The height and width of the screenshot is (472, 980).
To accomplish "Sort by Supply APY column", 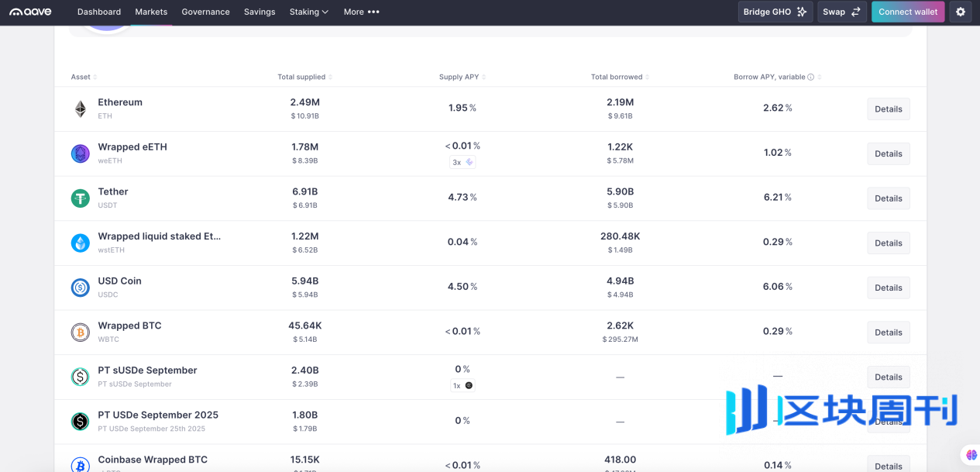I will click(462, 78).
